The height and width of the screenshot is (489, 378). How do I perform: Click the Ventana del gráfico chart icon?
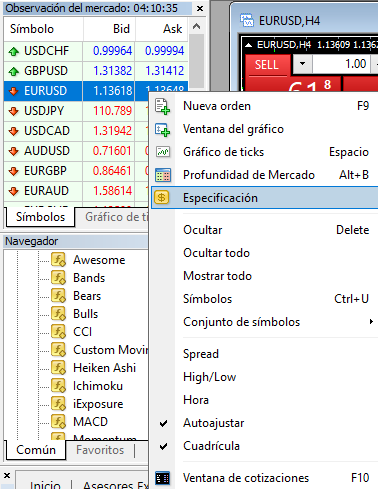(163, 129)
